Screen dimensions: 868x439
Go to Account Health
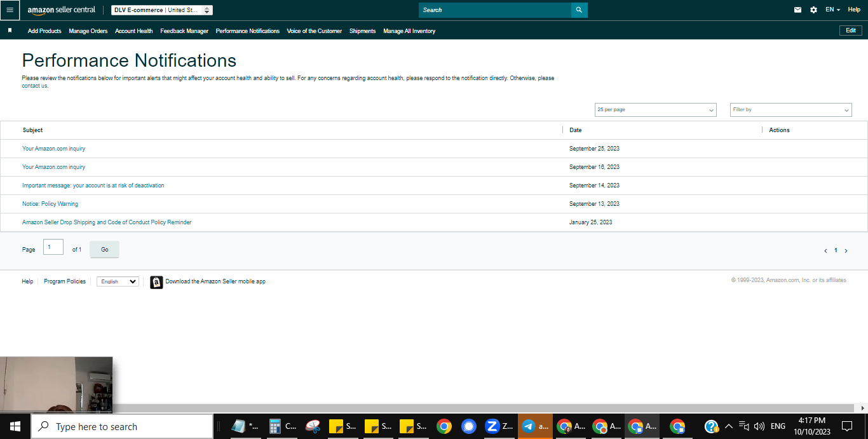[134, 31]
